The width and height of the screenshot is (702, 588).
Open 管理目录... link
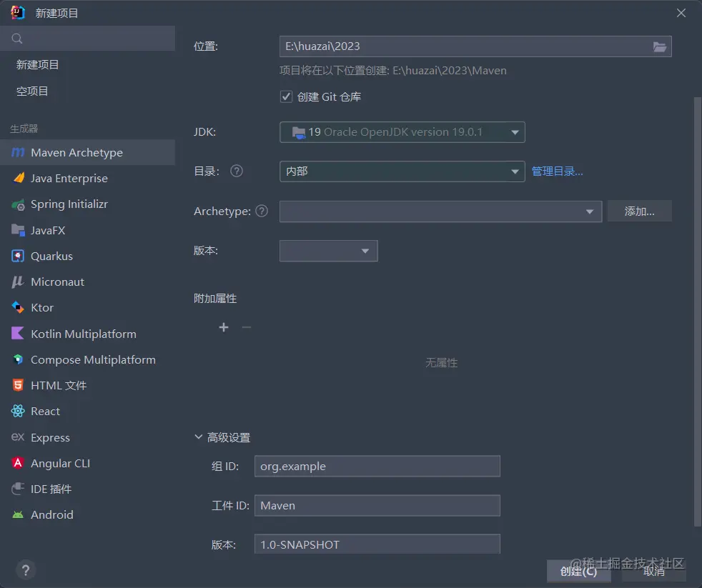(x=557, y=171)
